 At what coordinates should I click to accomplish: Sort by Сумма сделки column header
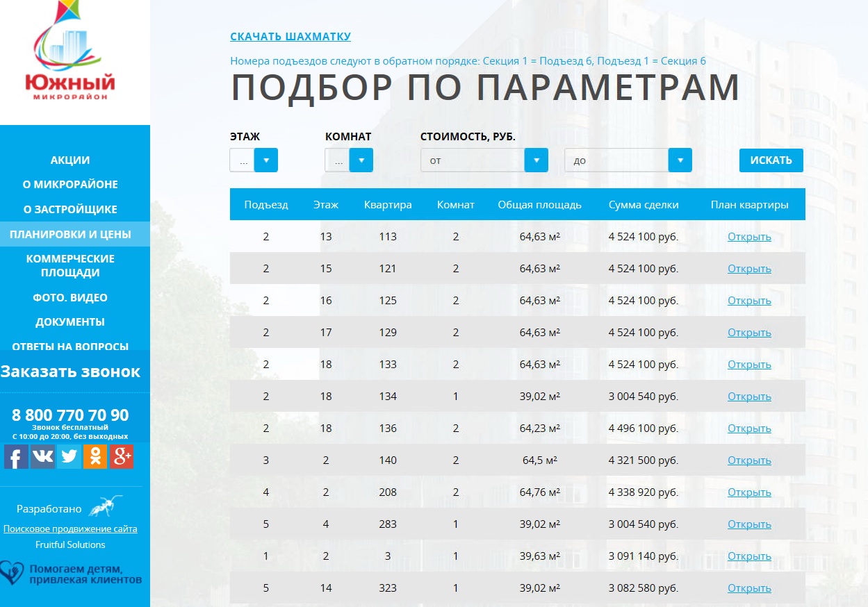tap(644, 205)
